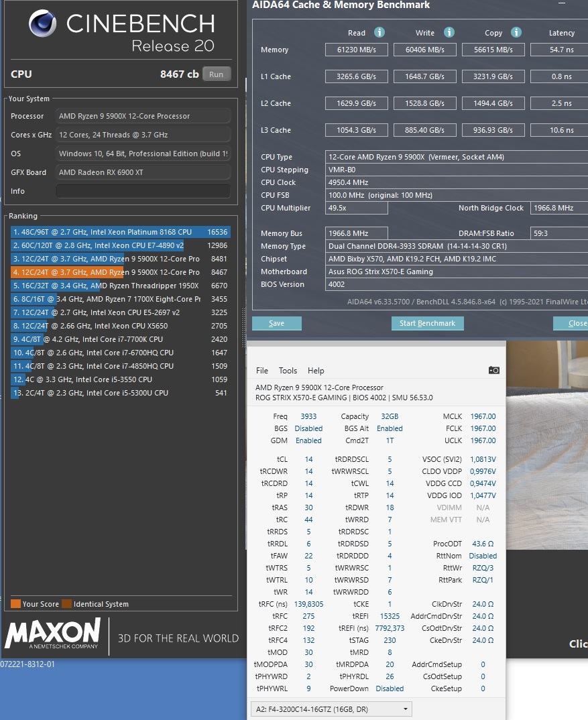The image size is (588, 720).
Task: Select ranking row 10 Core i7-6700HQ
Action: coord(121,353)
